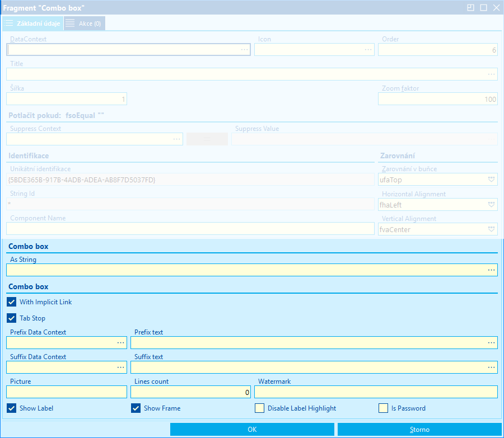This screenshot has width=504, height=438.
Task: Enable Disable Label Highlight checkbox
Action: pos(259,408)
